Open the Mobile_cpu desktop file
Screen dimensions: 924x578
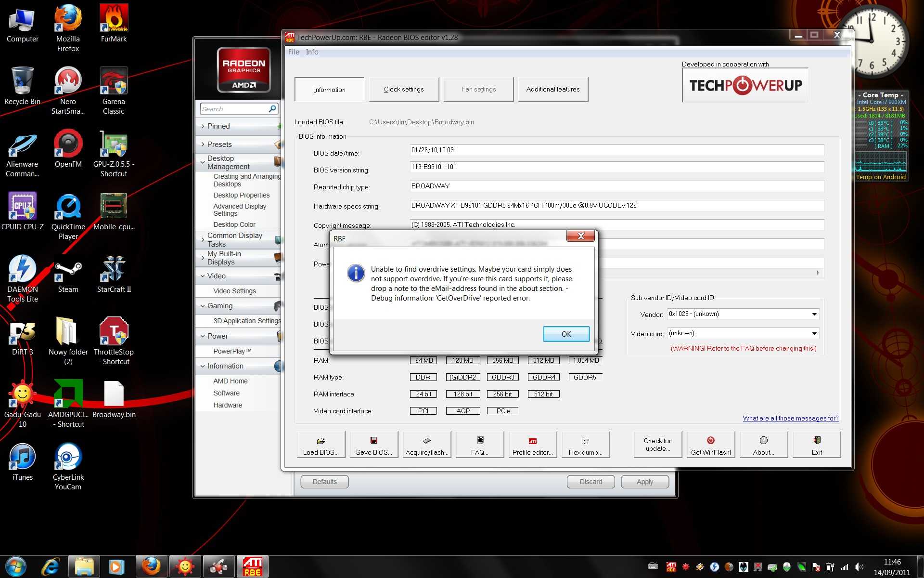pyautogui.click(x=114, y=211)
